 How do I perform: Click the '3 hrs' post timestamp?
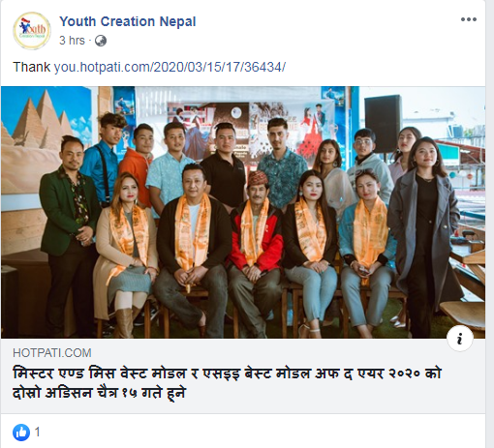click(x=72, y=41)
